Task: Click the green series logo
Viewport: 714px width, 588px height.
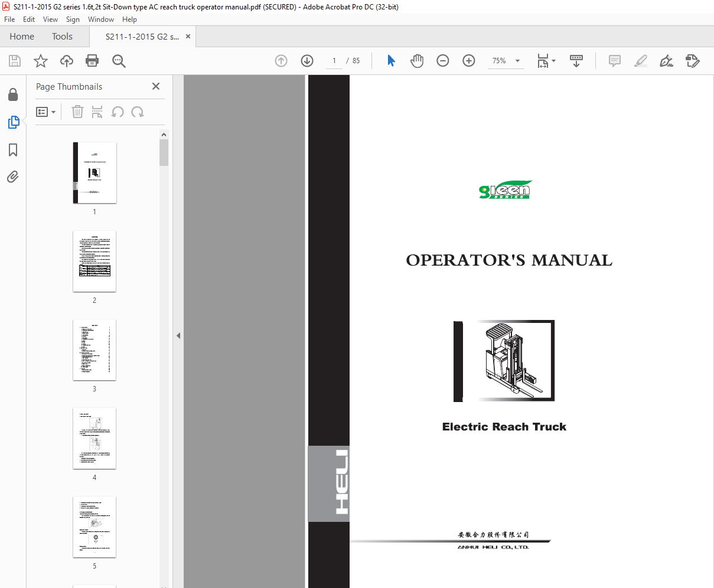Action: pos(506,190)
